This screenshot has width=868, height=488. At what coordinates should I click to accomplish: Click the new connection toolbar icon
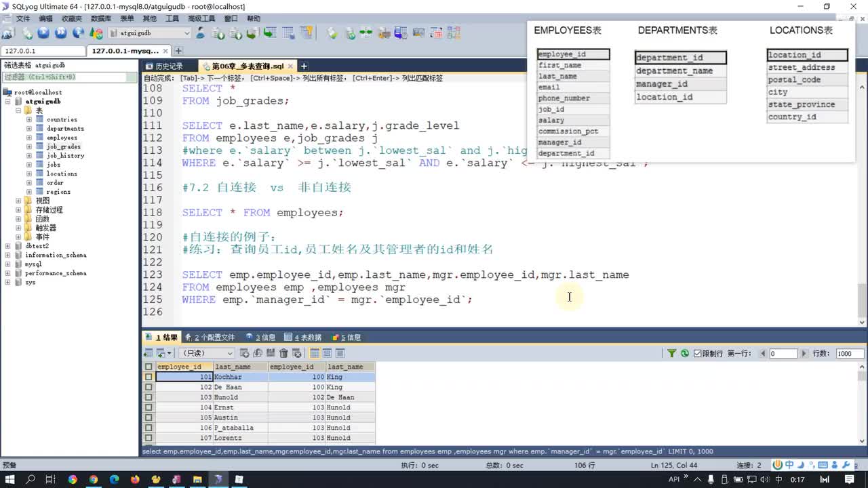8,33
